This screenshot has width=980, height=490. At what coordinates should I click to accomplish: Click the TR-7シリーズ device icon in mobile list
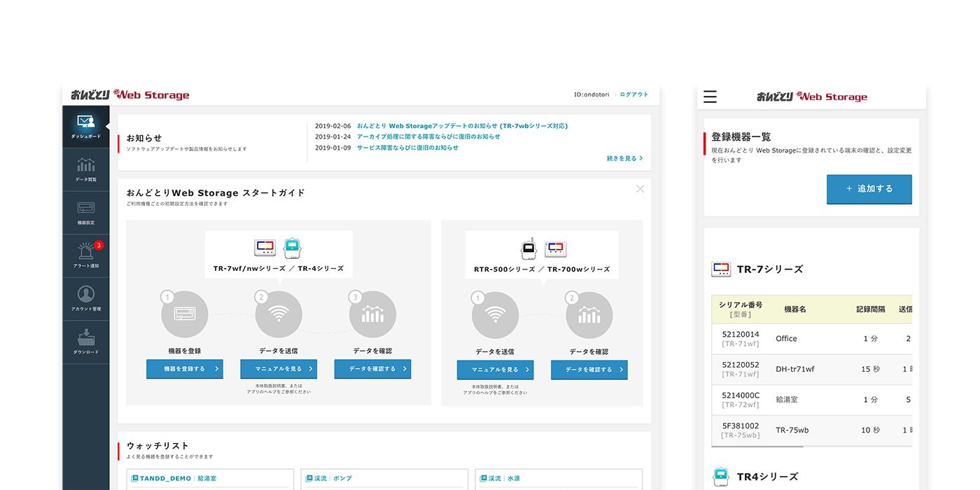click(721, 269)
